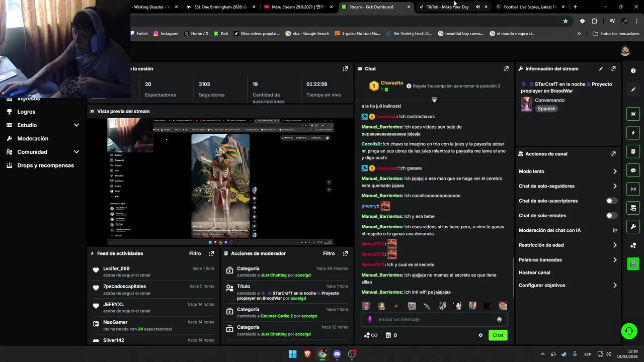Click the three-dots Kicks sidebar icon
The width and height of the screenshot is (644, 362).
click(x=633, y=245)
